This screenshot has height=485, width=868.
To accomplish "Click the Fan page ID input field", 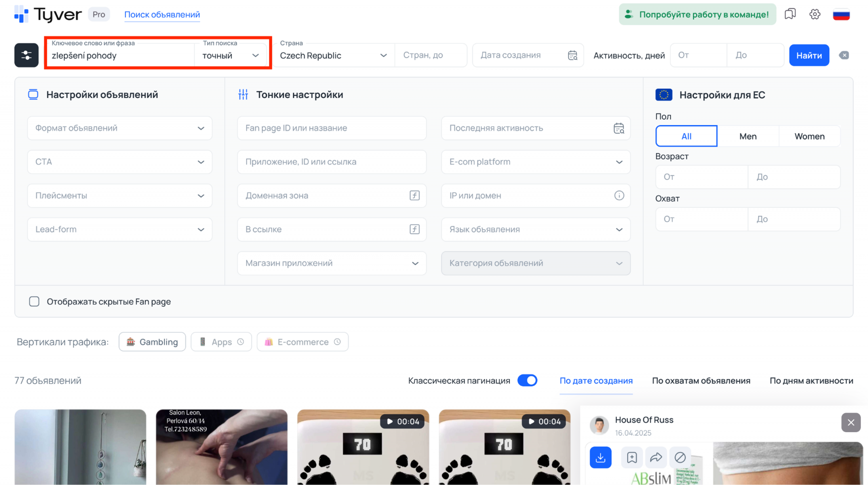I will [331, 128].
